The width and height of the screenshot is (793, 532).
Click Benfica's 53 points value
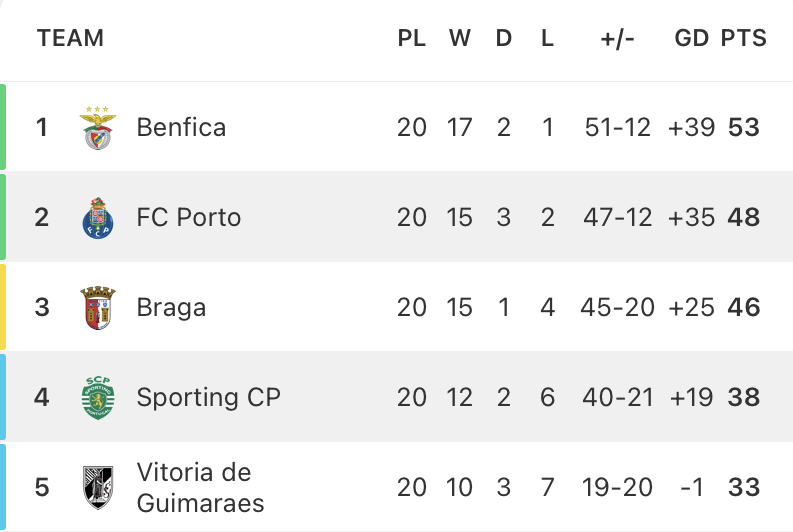(x=743, y=127)
